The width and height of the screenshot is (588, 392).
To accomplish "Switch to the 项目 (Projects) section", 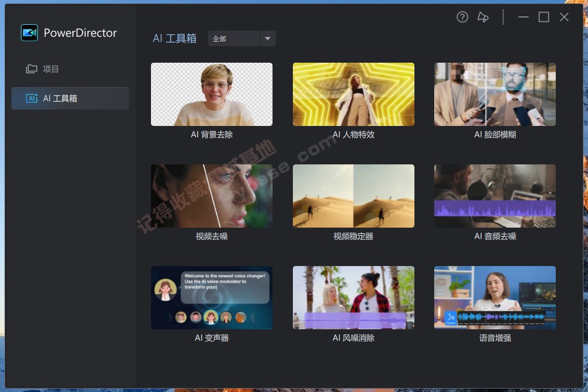I will pyautogui.click(x=51, y=69).
